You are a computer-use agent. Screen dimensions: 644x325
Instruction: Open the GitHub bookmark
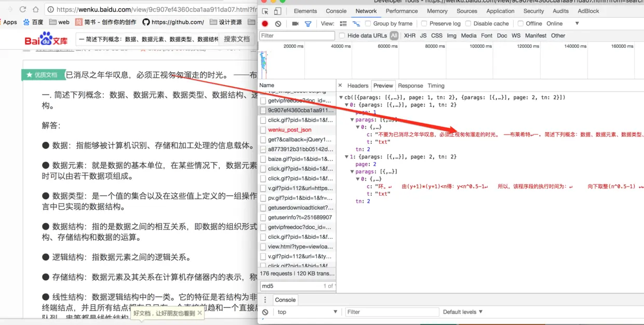coord(173,22)
